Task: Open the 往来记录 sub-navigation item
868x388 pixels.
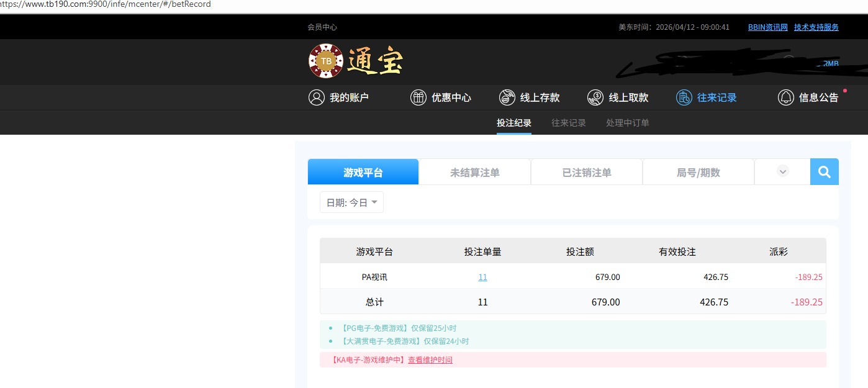Action: [x=569, y=123]
